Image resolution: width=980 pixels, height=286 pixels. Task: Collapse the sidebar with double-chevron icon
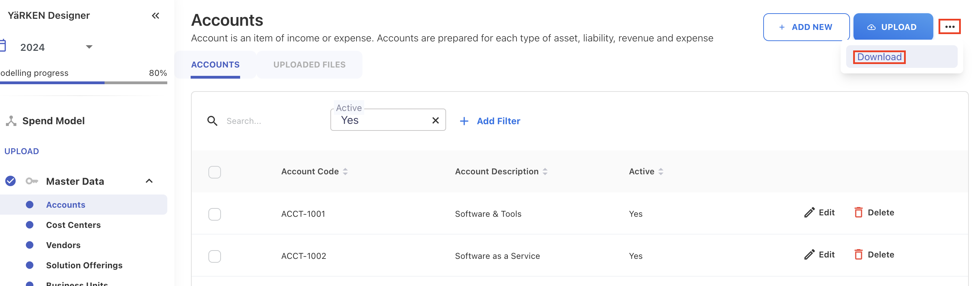click(x=155, y=16)
